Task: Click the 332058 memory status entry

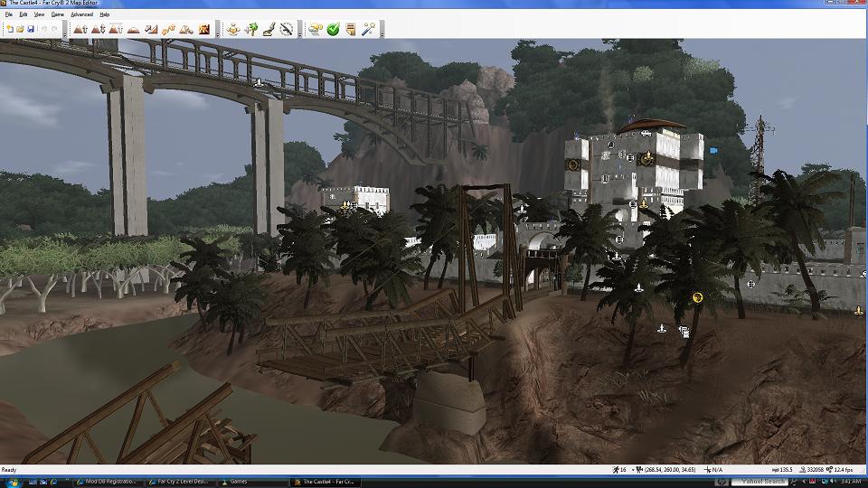Action: [x=812, y=470]
